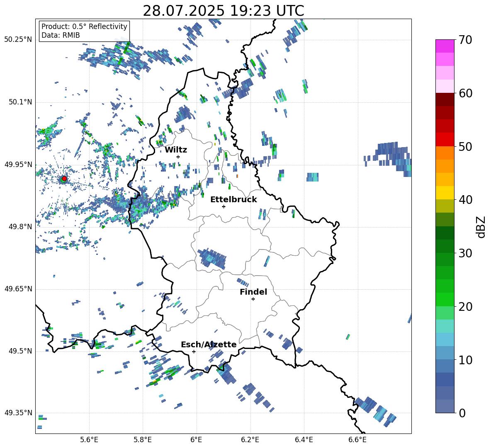Viewport: 491px width, 448px height.
Task: Click the Product: 0.5° Reflectivity text
Action: (x=84, y=26)
